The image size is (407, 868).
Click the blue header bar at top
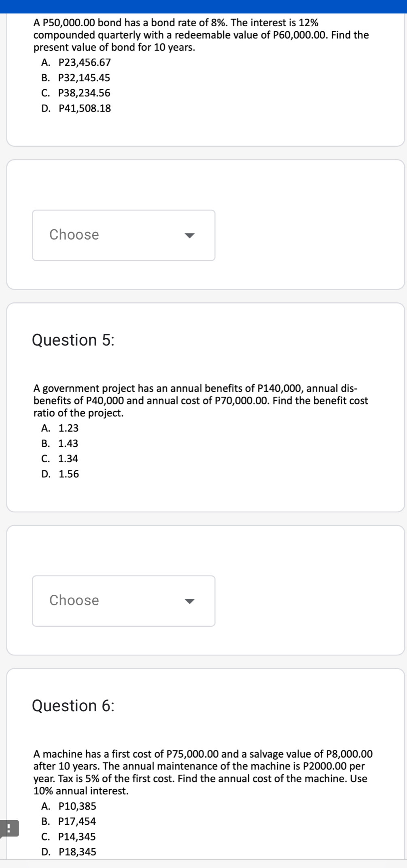click(x=203, y=6)
